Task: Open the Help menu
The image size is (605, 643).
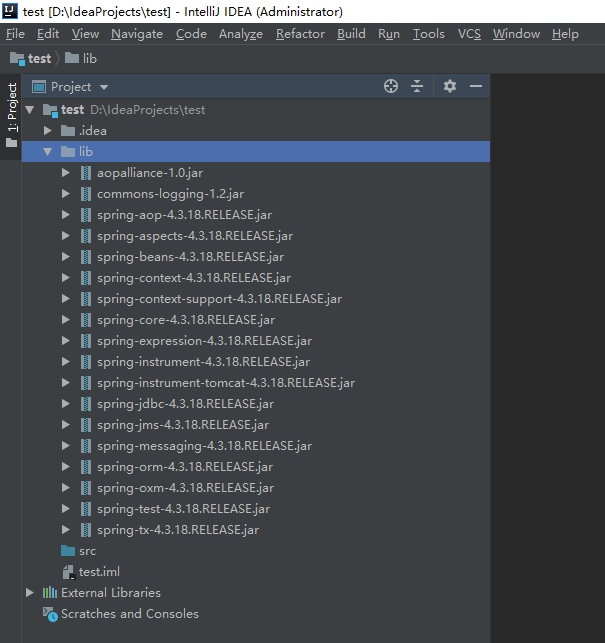Action: (x=565, y=34)
